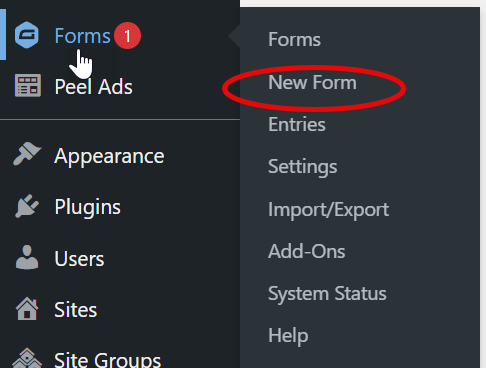The width and height of the screenshot is (486, 368).
Task: Click the Sites house icon
Action: coord(27,309)
